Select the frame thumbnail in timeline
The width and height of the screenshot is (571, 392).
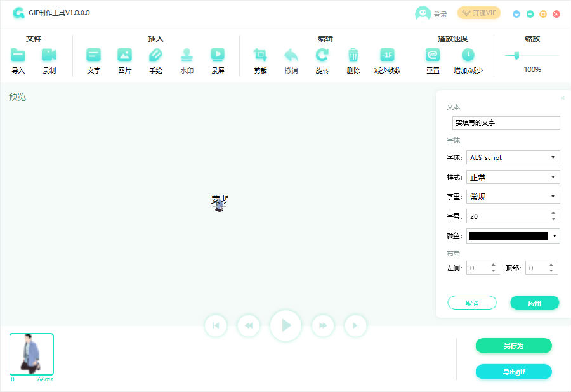point(32,354)
